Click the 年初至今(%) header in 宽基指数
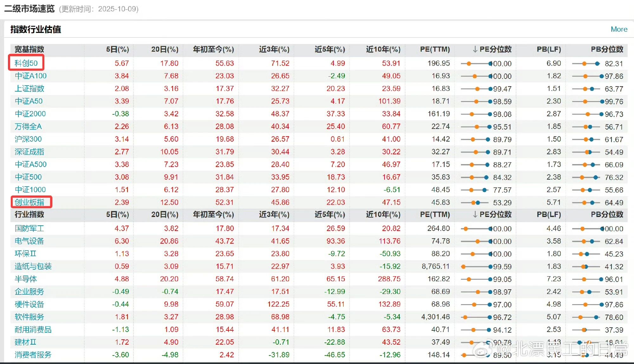634x364 pixels. [x=213, y=49]
